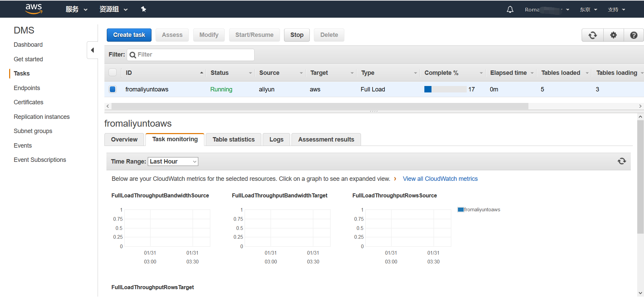Click the horizontal table scrollbar thumb
644x300 pixels.
320,106
